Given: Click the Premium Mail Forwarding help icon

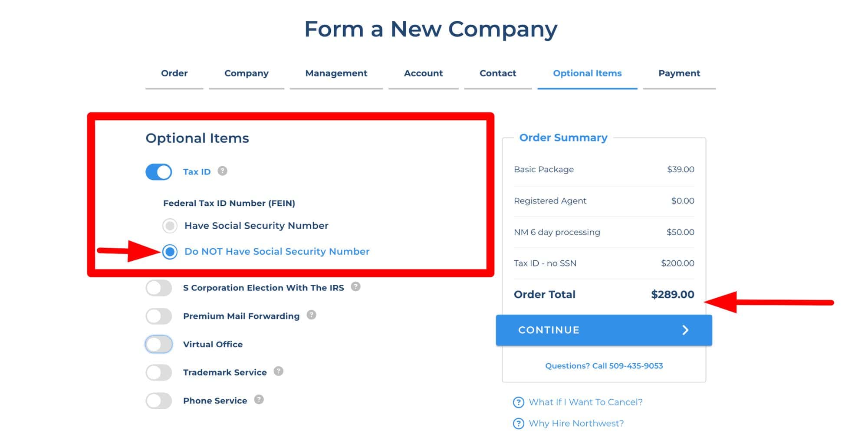Looking at the screenshot, I should click(x=311, y=315).
